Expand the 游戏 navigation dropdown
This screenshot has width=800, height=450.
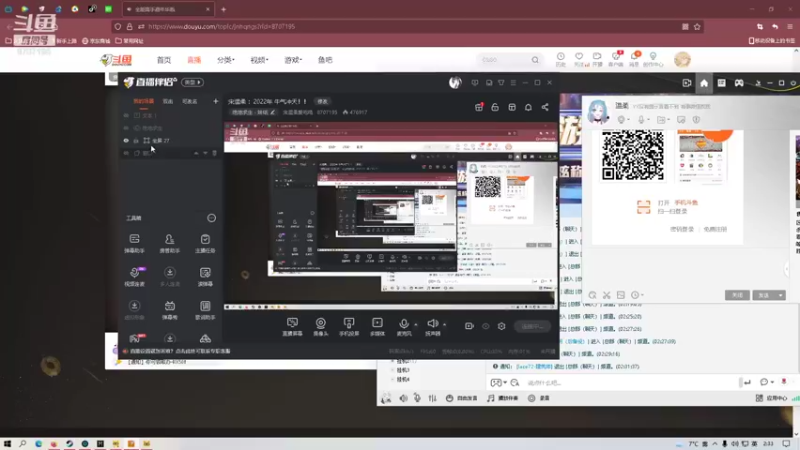(x=293, y=60)
